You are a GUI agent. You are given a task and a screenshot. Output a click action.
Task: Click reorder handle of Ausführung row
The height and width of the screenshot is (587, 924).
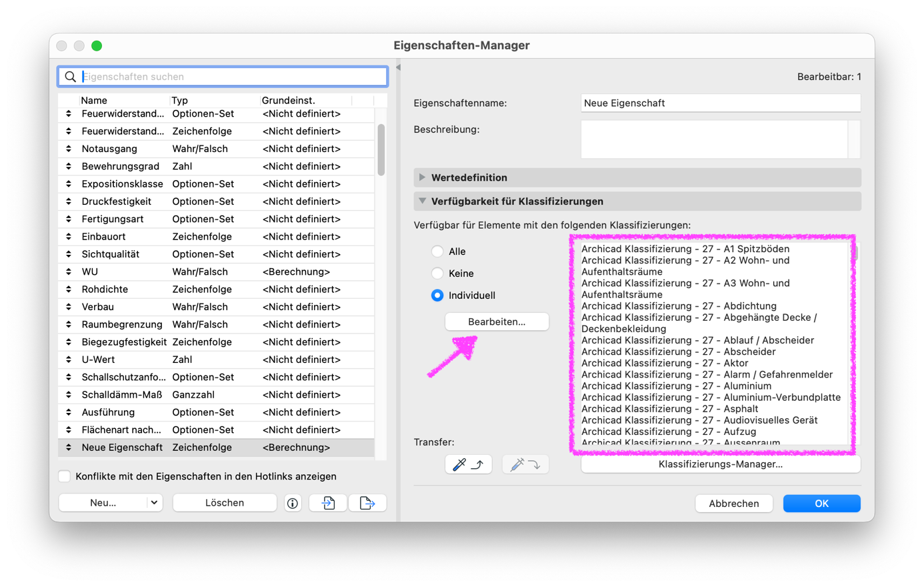pyautogui.click(x=69, y=412)
